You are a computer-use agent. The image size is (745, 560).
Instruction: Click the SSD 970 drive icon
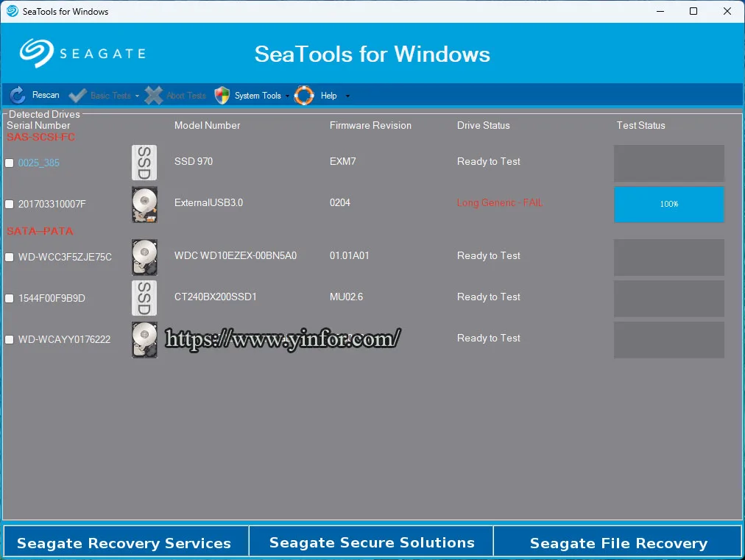(x=144, y=163)
